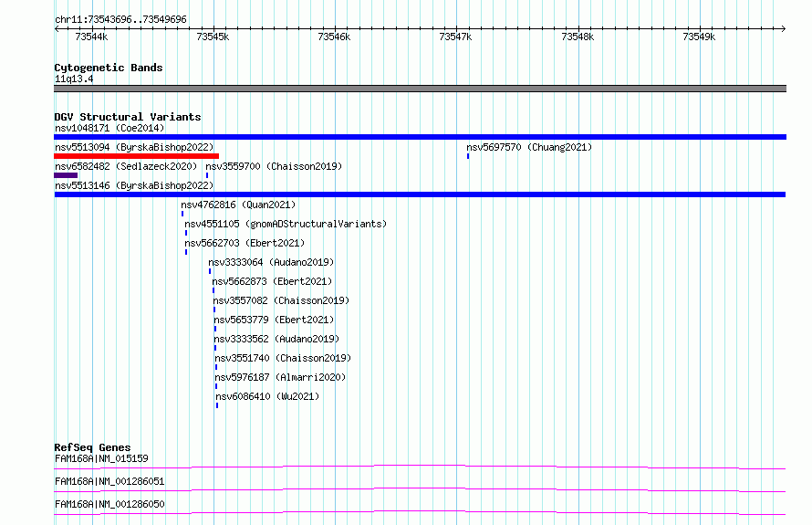
Task: Click the 73545k ruler tick label
Action: [213, 37]
